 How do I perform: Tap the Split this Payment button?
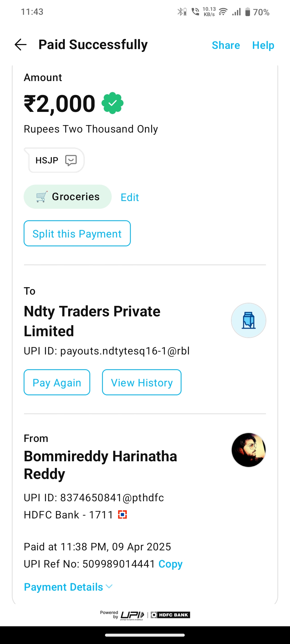pos(77,233)
